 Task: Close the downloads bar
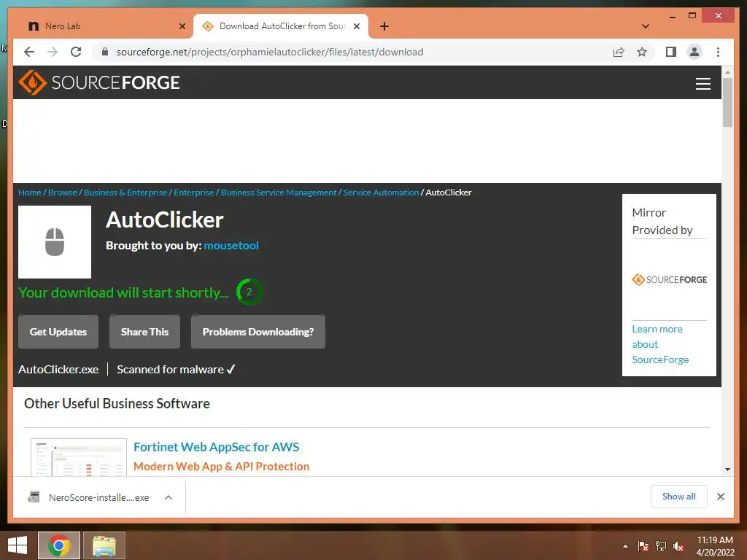720,497
